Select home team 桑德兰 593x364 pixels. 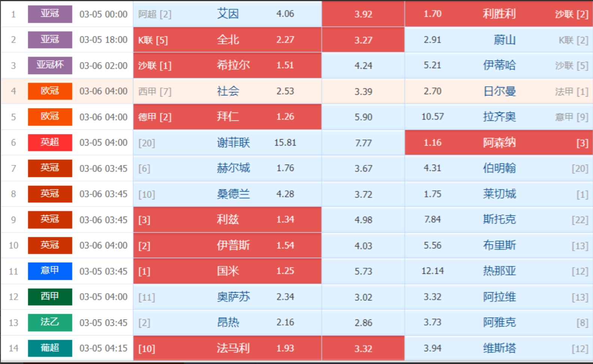pos(233,194)
